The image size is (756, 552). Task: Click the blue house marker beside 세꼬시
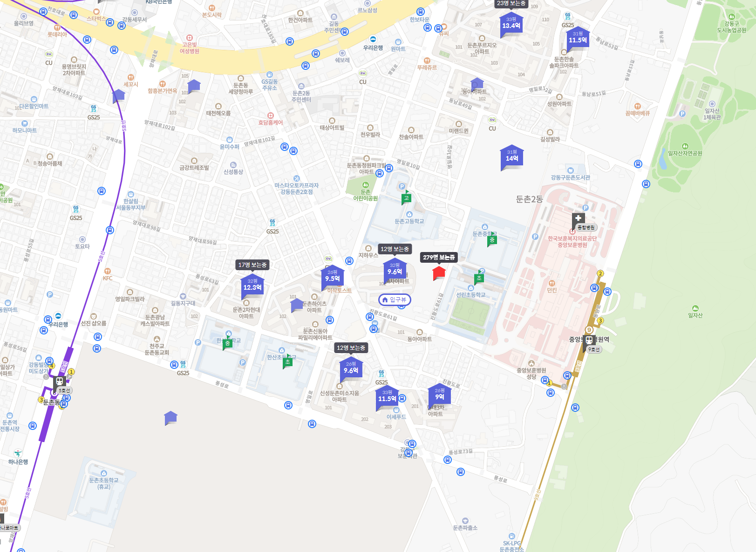coord(119,96)
